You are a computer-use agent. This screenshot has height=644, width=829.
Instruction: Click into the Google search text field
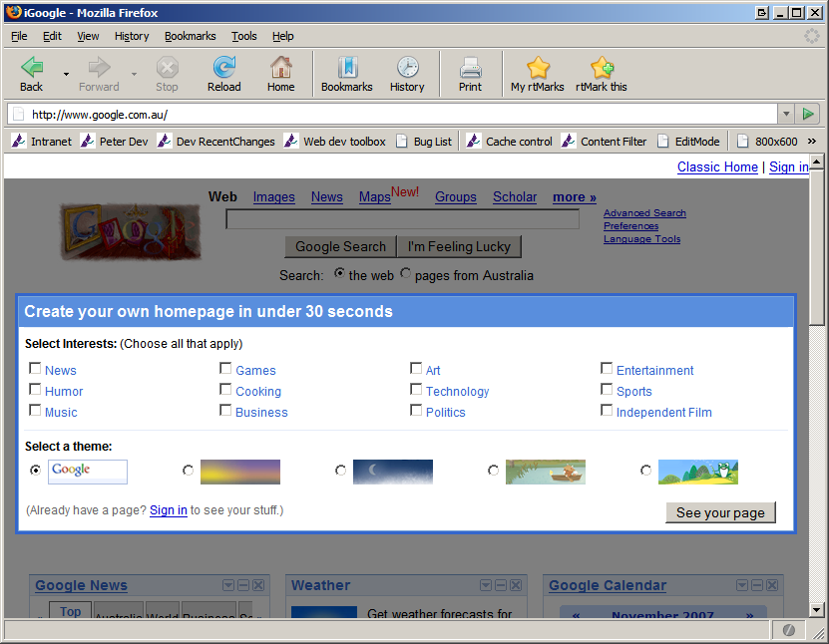coord(402,219)
